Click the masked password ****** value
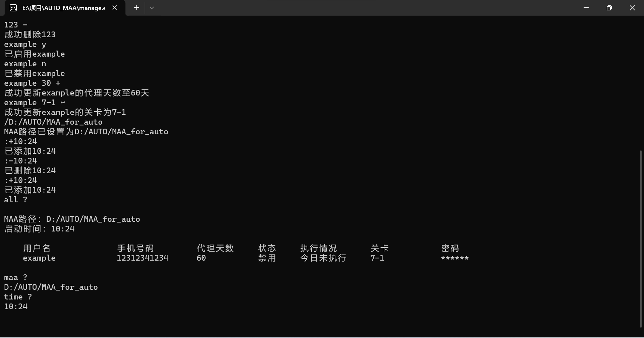 [454, 258]
